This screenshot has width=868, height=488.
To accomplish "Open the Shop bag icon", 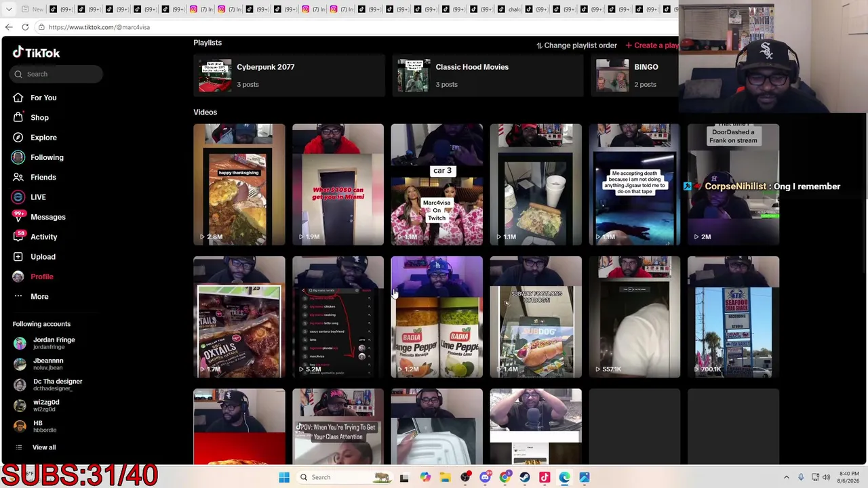I will click(18, 117).
